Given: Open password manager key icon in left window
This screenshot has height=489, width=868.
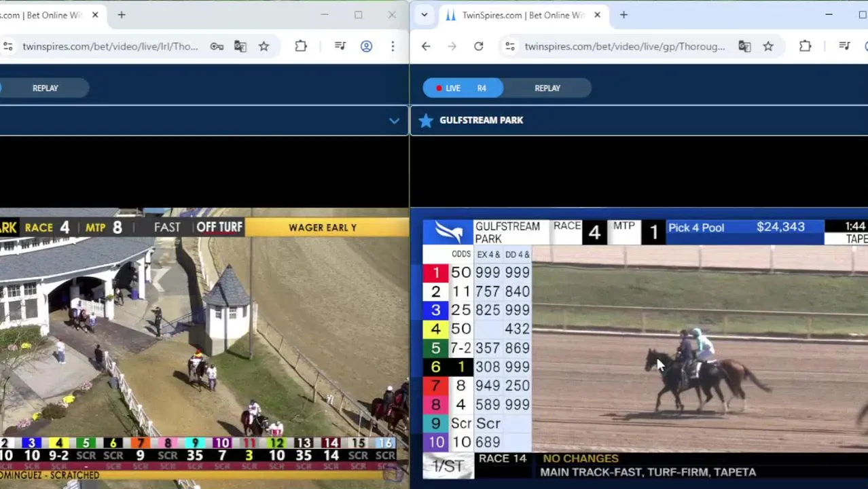Looking at the screenshot, I should (x=217, y=46).
